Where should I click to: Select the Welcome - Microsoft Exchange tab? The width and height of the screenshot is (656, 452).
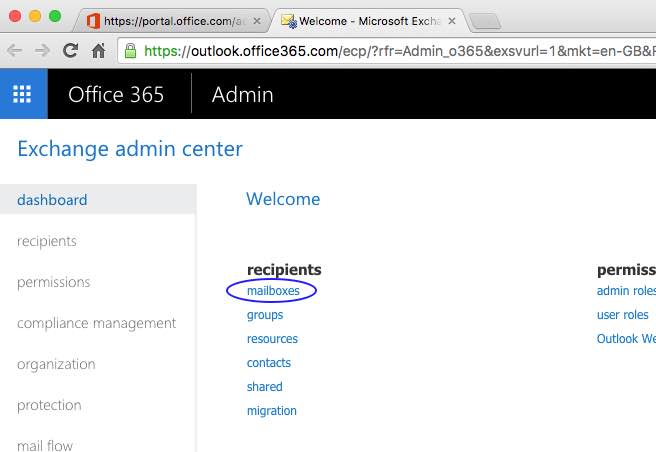(x=368, y=21)
